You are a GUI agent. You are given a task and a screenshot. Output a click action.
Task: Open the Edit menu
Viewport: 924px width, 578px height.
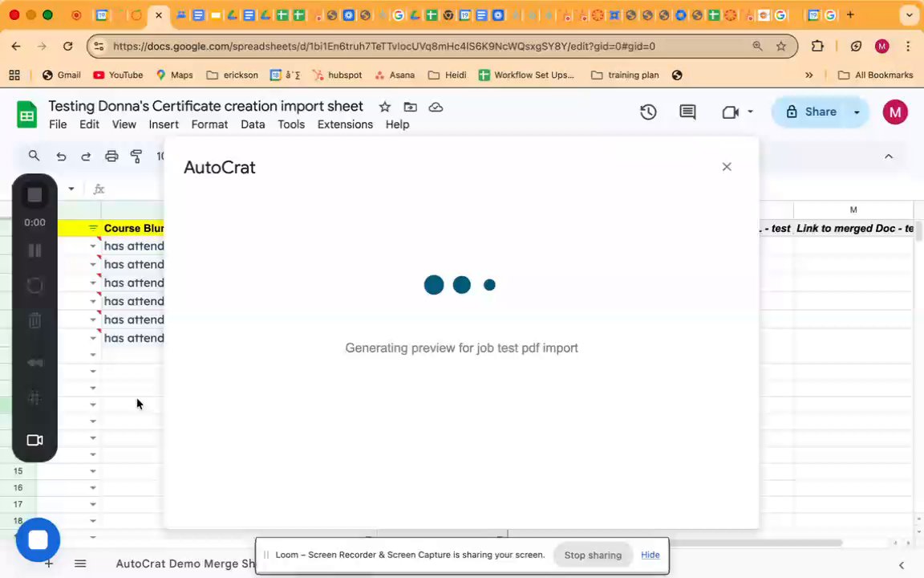89,124
